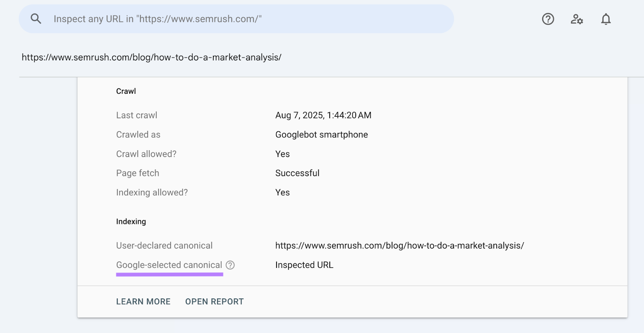Click the Crawl section heading
Viewport: 644px width, 333px height.
126,91
